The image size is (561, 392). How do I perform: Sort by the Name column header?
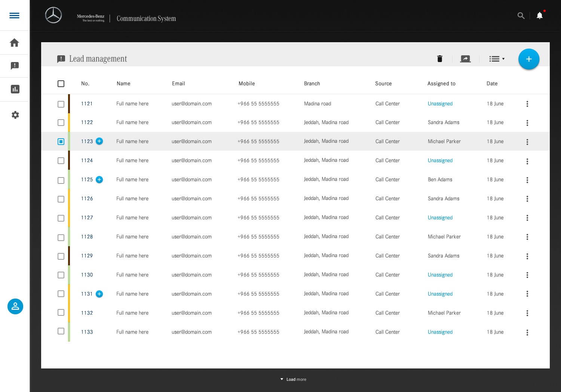[x=123, y=83]
